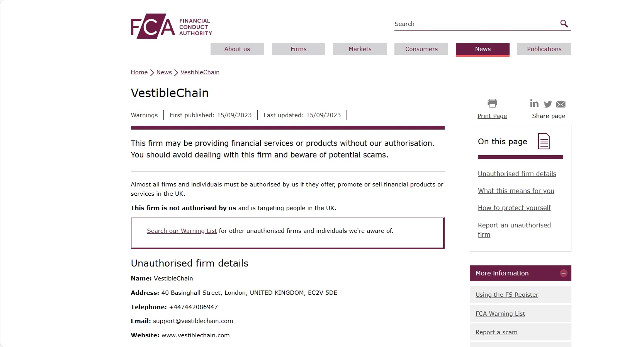The height and width of the screenshot is (347, 644).
Task: Collapse the More information panel
Action: coord(563,273)
